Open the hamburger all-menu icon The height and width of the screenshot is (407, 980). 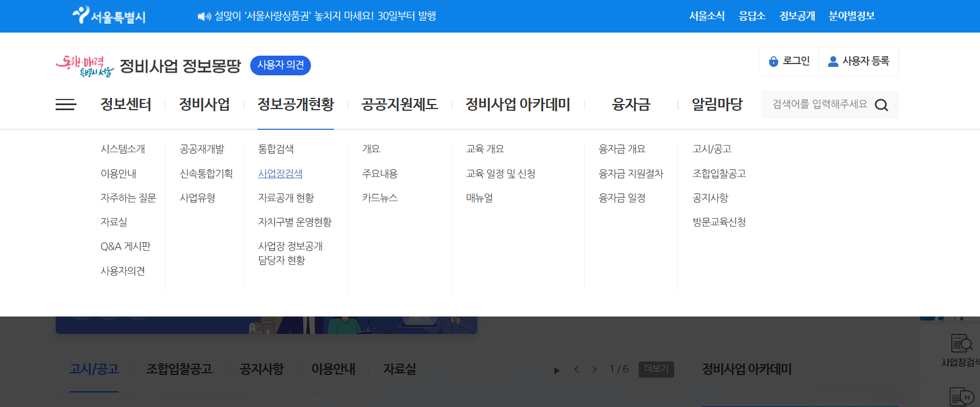tap(66, 105)
